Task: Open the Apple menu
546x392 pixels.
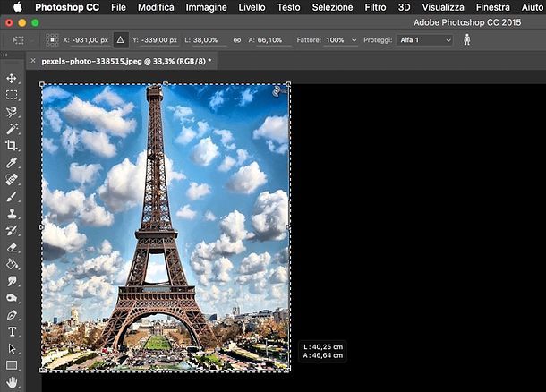Action: [17, 7]
